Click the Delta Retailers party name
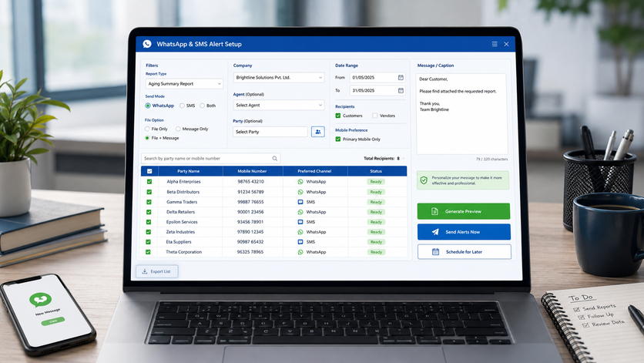This screenshot has height=363, width=644. [x=181, y=212]
